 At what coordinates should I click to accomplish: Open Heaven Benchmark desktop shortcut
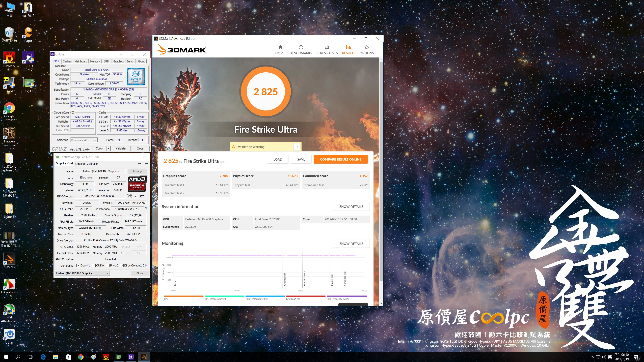tap(9, 137)
